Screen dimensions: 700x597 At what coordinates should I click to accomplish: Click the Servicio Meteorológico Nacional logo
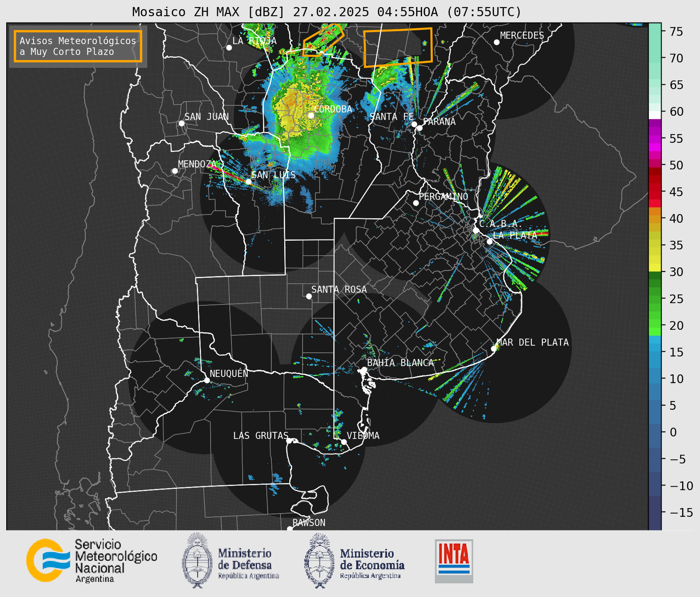pos(92,561)
